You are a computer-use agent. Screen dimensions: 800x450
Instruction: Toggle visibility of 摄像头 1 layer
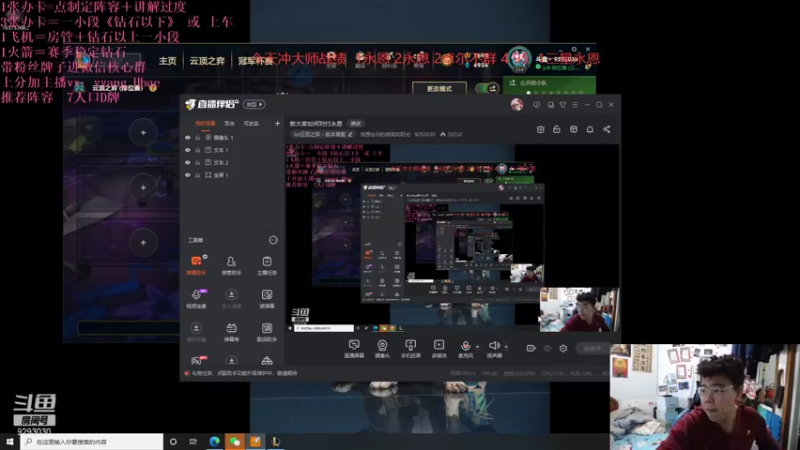click(x=188, y=138)
